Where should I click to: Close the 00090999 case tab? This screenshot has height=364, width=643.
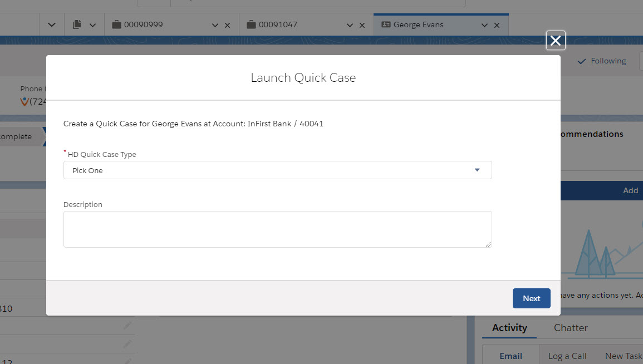(x=227, y=25)
